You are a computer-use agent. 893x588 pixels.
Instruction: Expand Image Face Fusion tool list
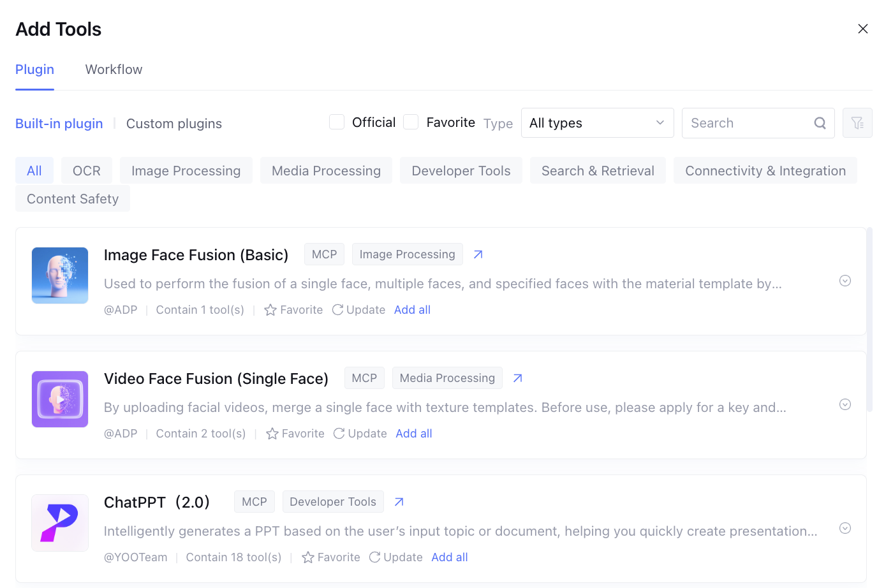tap(845, 281)
